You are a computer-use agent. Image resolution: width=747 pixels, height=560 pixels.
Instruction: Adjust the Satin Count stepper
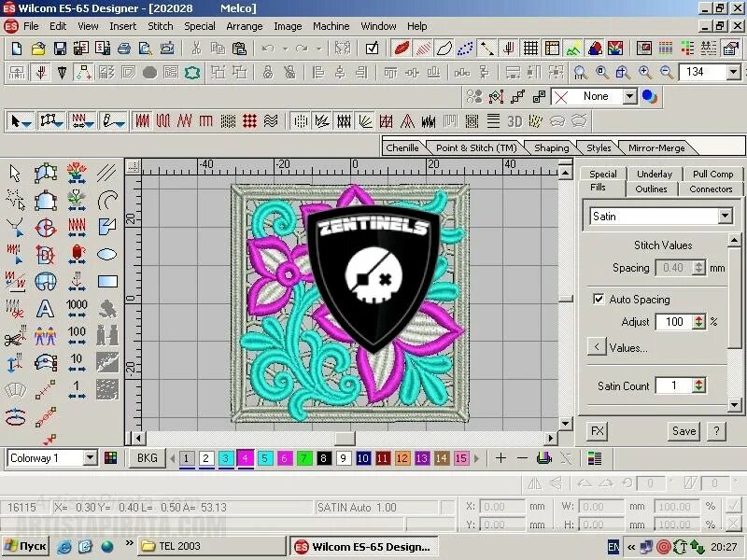click(x=698, y=385)
